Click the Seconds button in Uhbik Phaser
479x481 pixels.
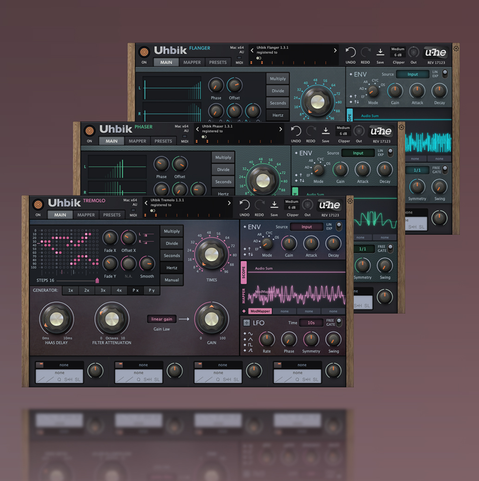pyautogui.click(x=223, y=182)
